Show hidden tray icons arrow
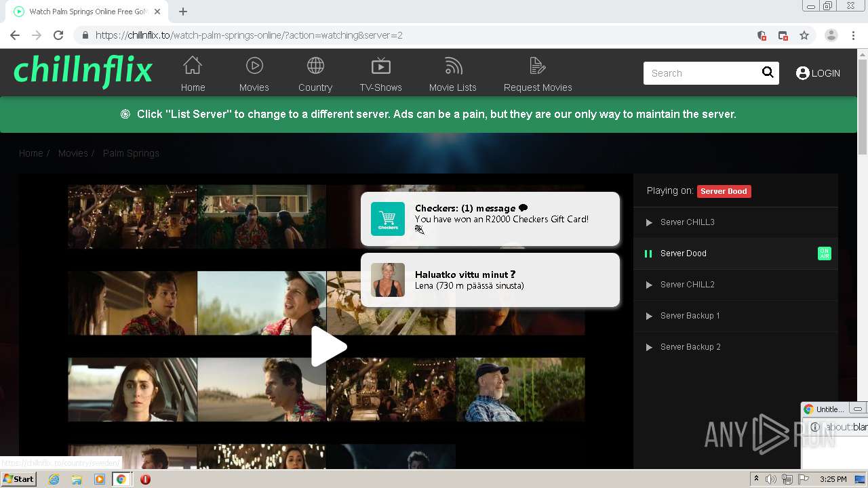 pos(756,479)
